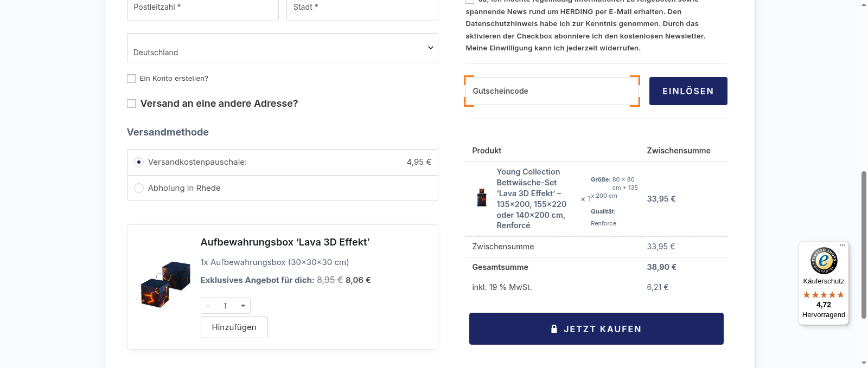Click the Aufbewahrungsbox product image
Screen dimensions: 868x368
click(164, 284)
